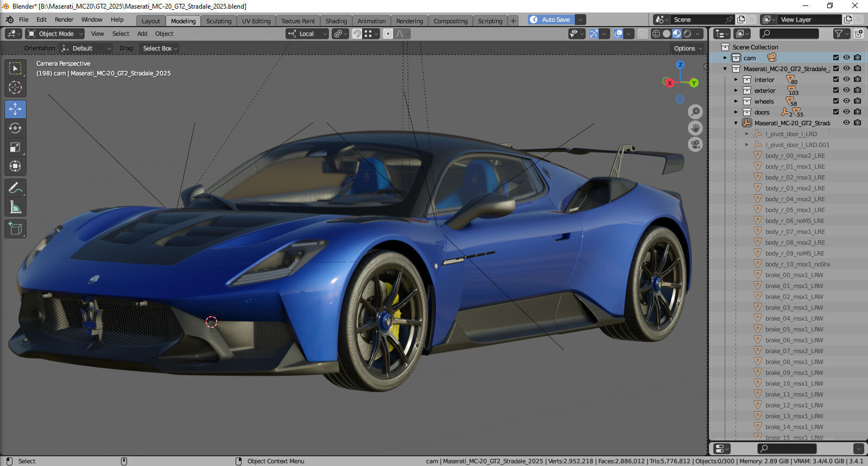The height and width of the screenshot is (466, 868).
Task: Click the new collection icon in outliner
Action: [x=858, y=34]
